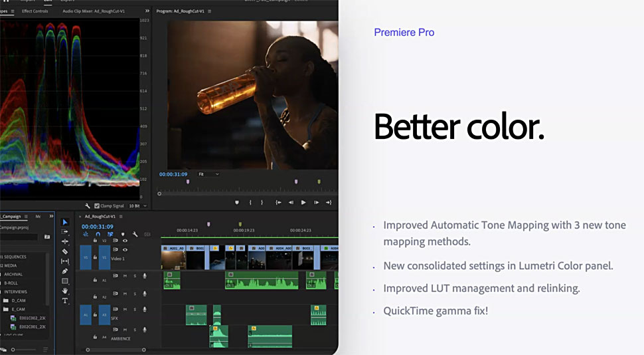Click the Go to Out button
Screen dimensions: 644x355
329,202
